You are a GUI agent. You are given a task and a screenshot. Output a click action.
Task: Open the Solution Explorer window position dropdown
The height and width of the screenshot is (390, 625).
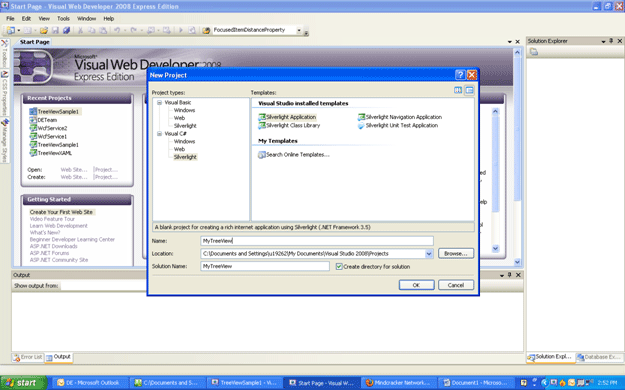(603, 41)
